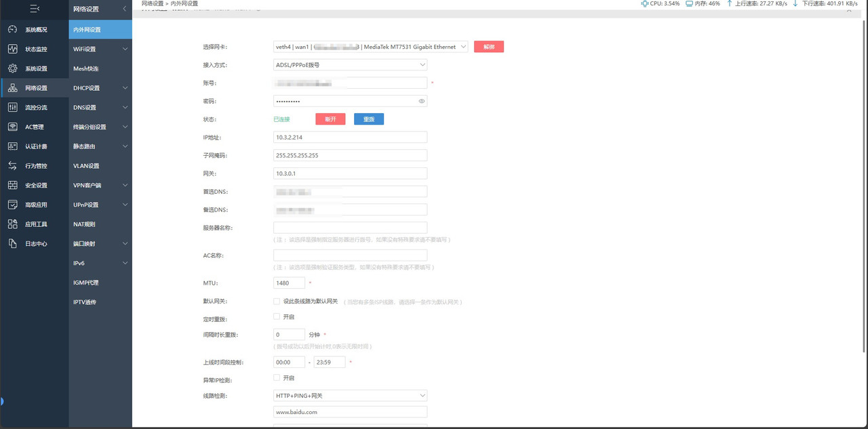This screenshot has width=868, height=429.
Task: Click the www.baidu.com detection field
Action: click(350, 412)
